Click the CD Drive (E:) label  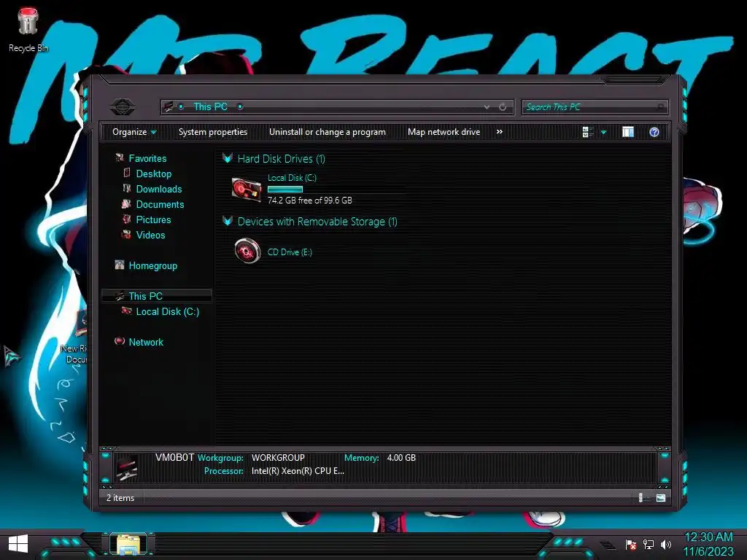point(290,252)
